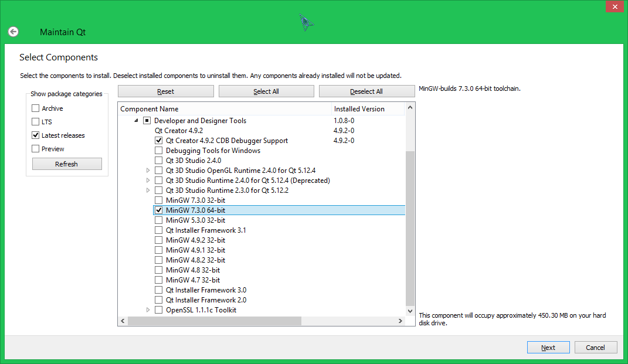
Task: Click installed version 1.0.8-0 cell
Action: [x=344, y=121]
